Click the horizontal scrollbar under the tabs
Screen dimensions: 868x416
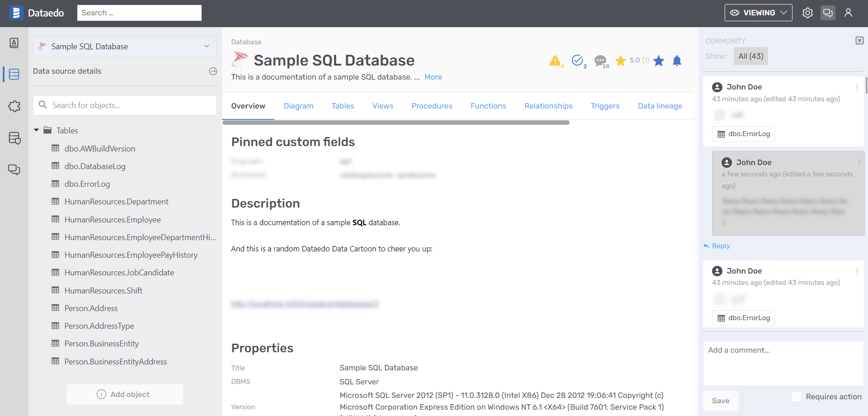396,123
